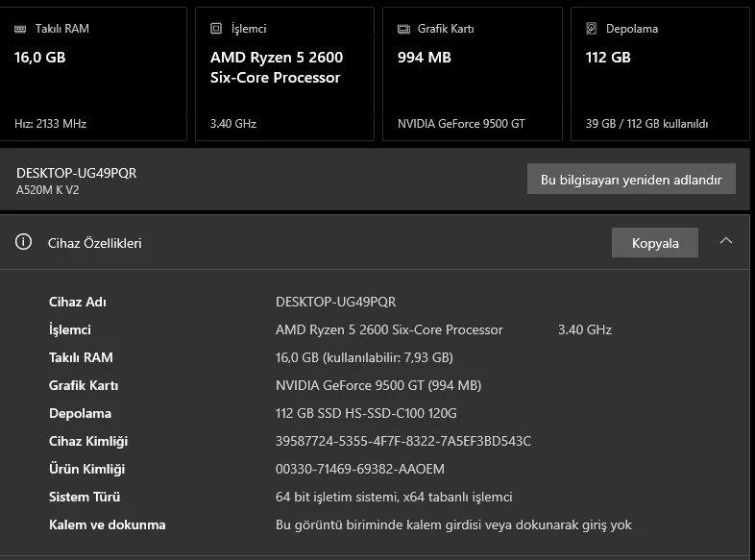
Task: Click the Cihaz Adı value DESKTOP-UG49PQR
Action: coord(335,302)
